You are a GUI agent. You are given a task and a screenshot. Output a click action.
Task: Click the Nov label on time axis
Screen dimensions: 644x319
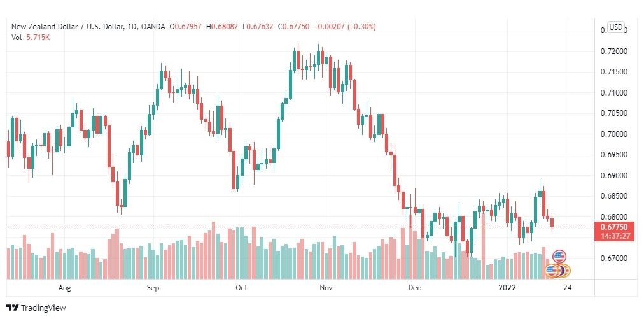pos(326,288)
